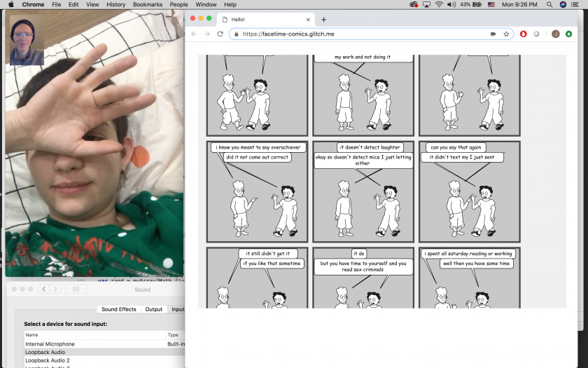This screenshot has width=588, height=368.
Task: Open the Edit menu
Action: 73,4
